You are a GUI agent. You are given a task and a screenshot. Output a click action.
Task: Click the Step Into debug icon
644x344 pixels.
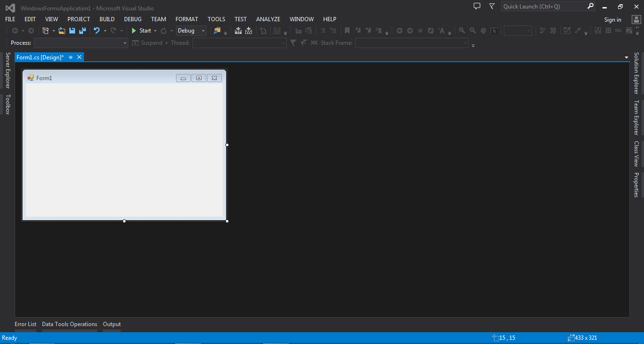238,30
